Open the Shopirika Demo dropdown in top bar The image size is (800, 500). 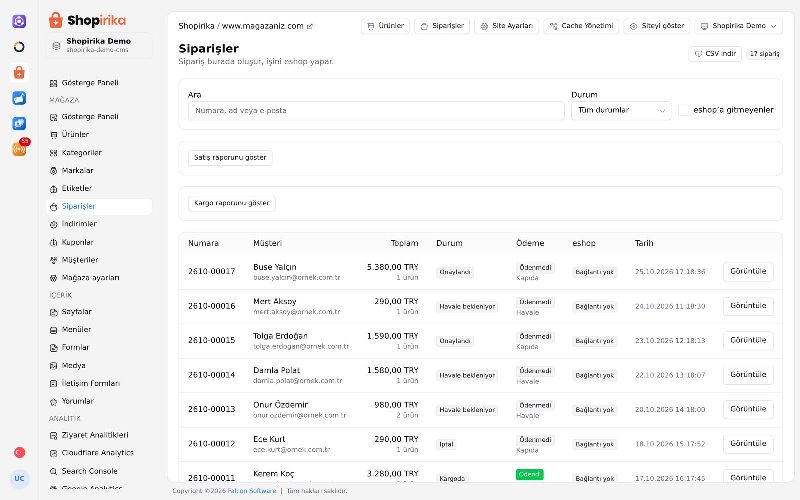[738, 26]
